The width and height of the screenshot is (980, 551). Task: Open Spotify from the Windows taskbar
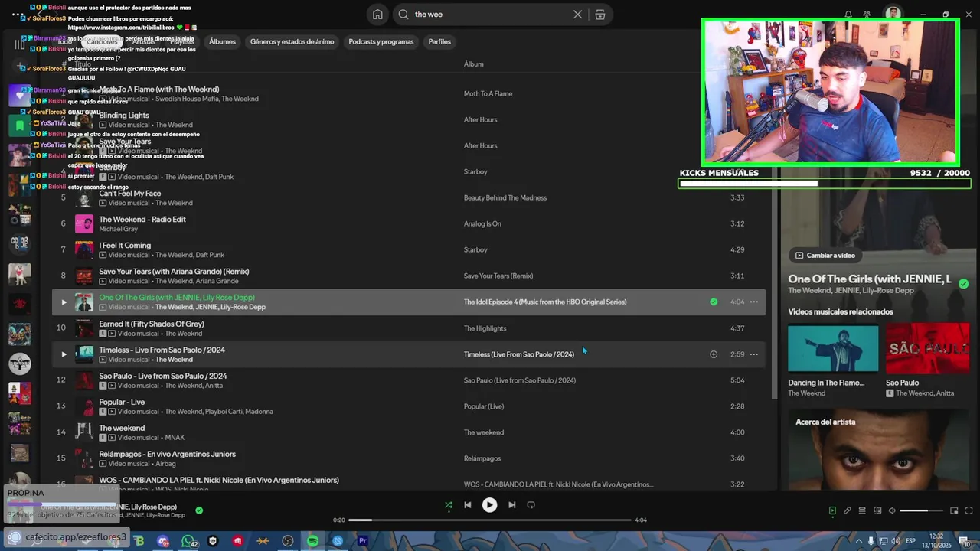312,541
